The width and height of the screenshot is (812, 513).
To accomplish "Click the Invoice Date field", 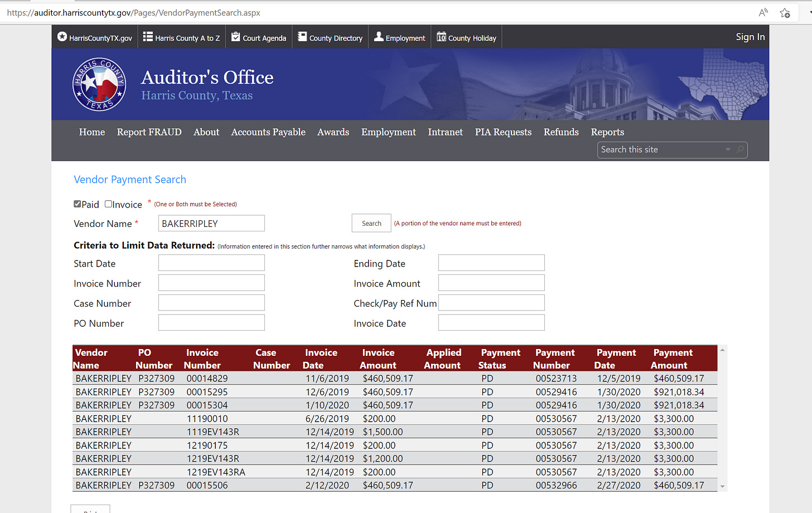I will pyautogui.click(x=491, y=323).
